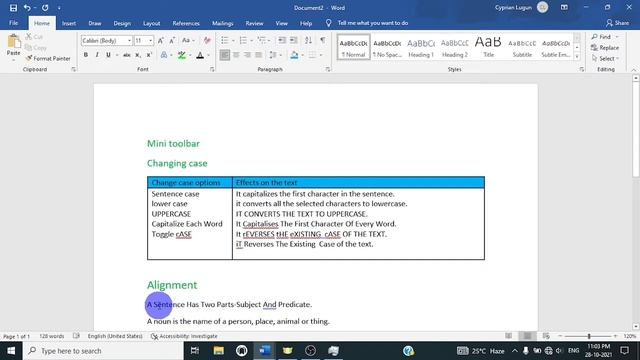Image resolution: width=640 pixels, height=360 pixels.
Task: Apply strikethrough formatting
Action: (127, 55)
